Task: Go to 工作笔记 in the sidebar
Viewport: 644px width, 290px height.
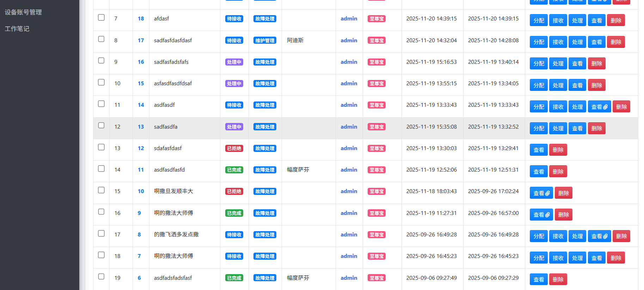Action: point(17,29)
